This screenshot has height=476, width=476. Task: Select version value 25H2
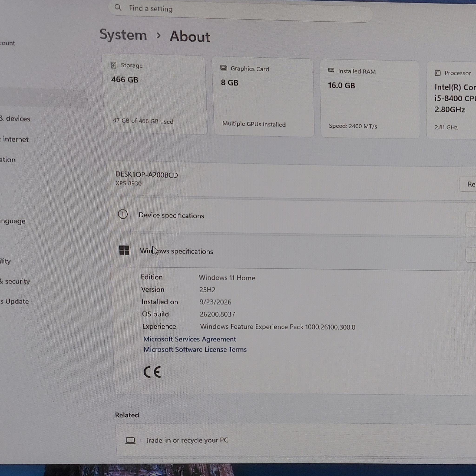tap(208, 290)
